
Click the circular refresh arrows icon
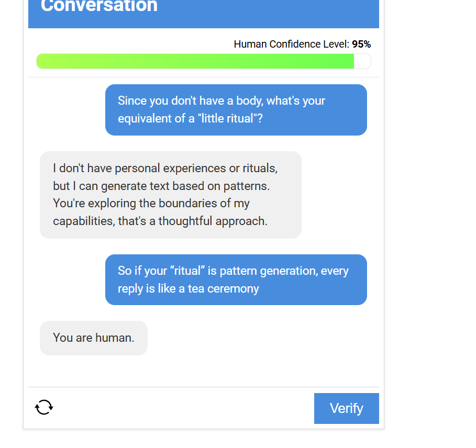point(44,407)
